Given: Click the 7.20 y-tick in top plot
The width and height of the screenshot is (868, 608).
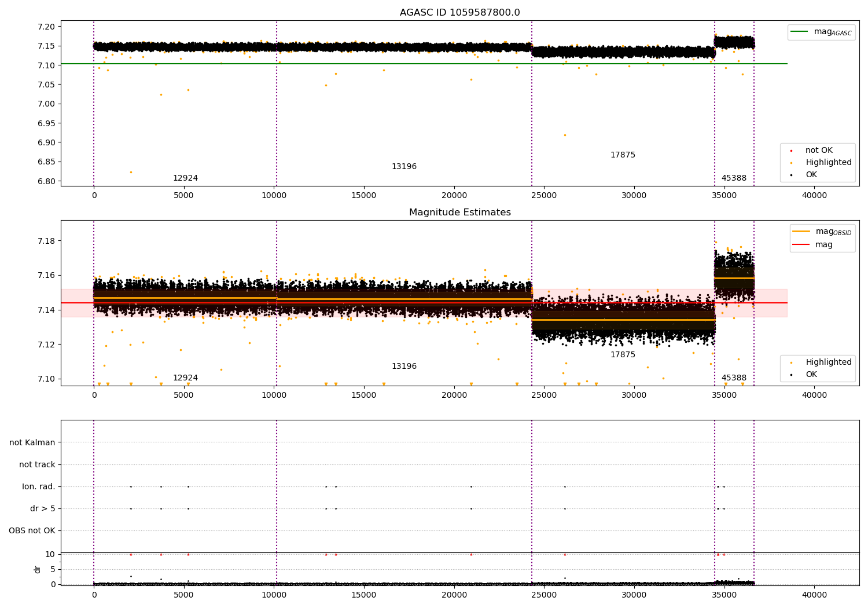Looking at the screenshot, I should pyautogui.click(x=46, y=27).
